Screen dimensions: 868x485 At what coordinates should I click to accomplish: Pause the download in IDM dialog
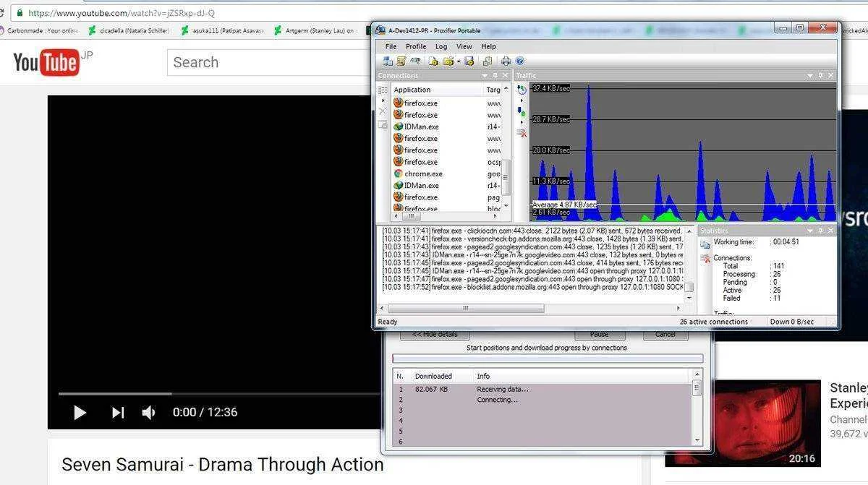pos(599,334)
